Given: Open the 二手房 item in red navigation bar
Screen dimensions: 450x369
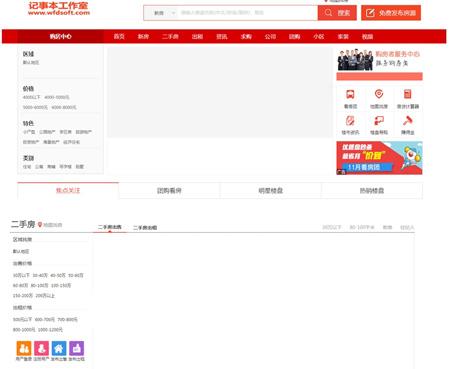Looking at the screenshot, I should (x=170, y=36).
